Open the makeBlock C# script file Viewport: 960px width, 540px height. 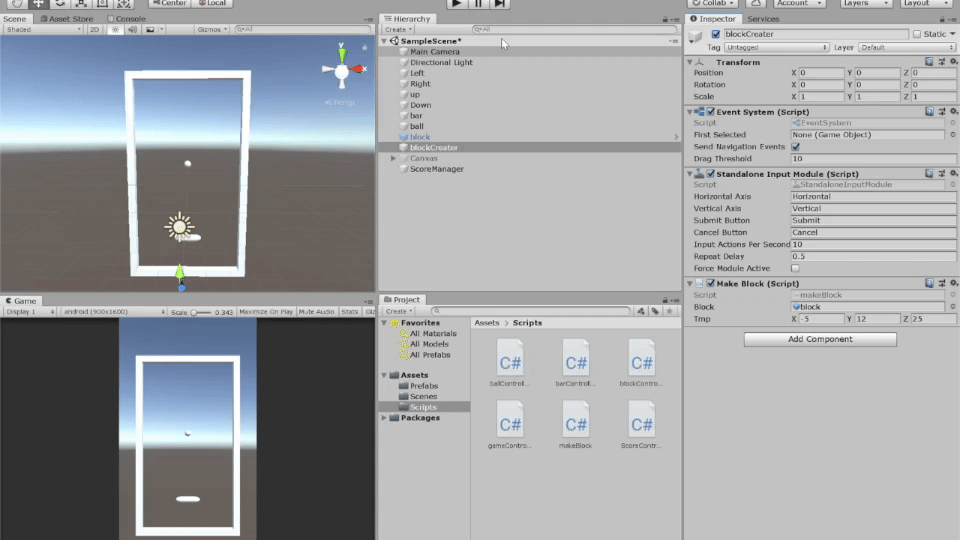(575, 420)
